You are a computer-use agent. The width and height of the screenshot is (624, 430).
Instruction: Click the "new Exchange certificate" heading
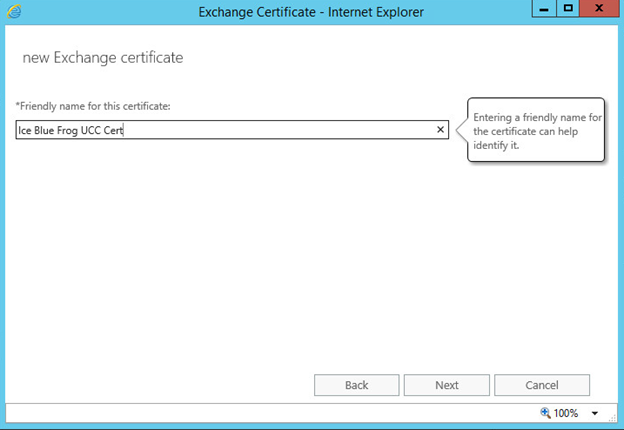(x=103, y=58)
